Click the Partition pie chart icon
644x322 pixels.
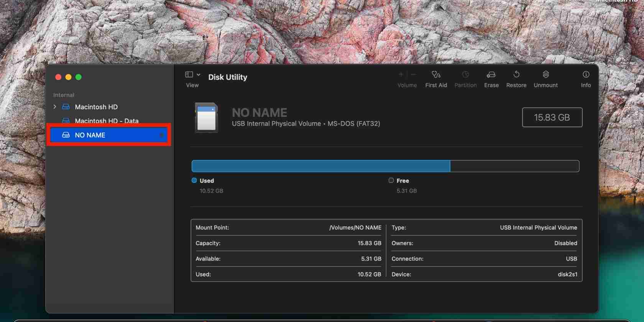465,74
